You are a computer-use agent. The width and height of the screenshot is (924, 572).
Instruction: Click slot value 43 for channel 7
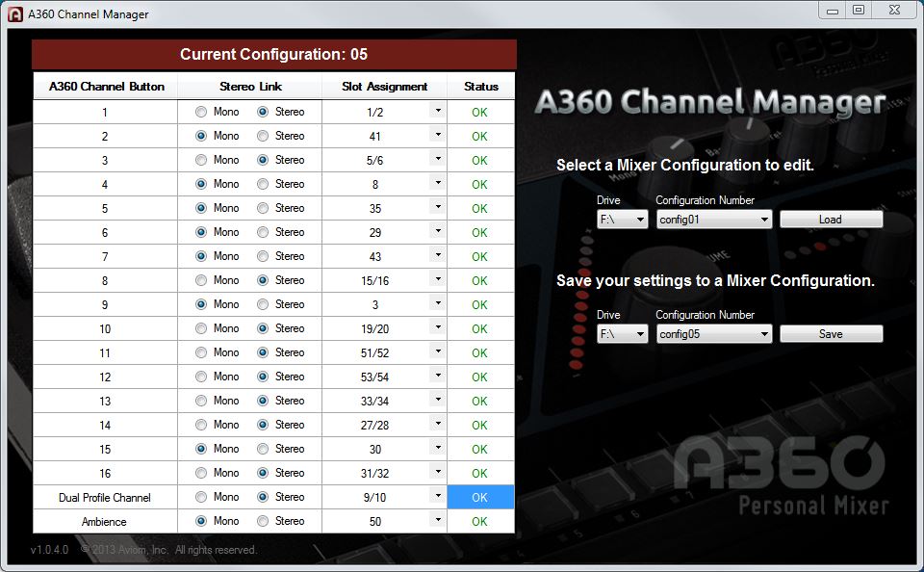click(x=374, y=256)
